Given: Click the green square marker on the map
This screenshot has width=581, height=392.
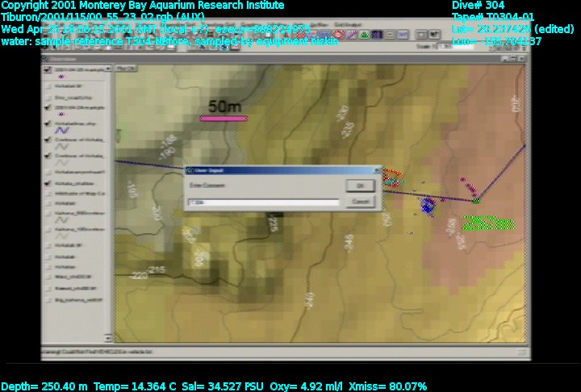Looking at the screenshot, I should (476, 200).
